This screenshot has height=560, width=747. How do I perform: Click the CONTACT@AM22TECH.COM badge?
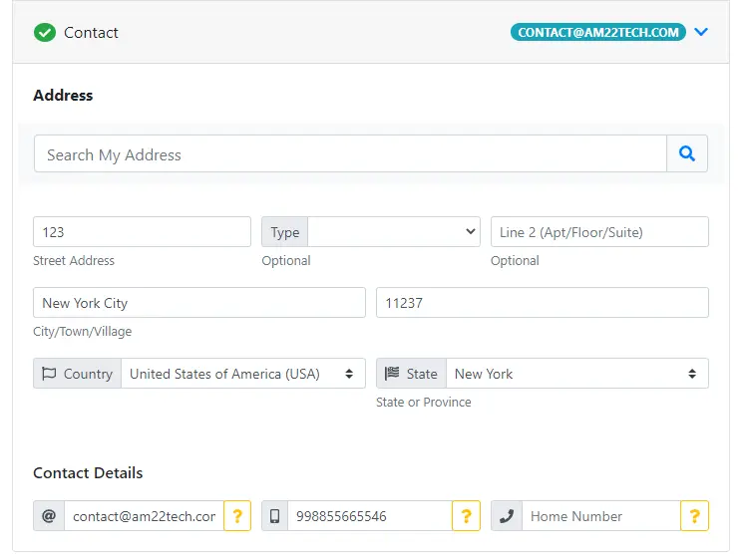pos(598,32)
